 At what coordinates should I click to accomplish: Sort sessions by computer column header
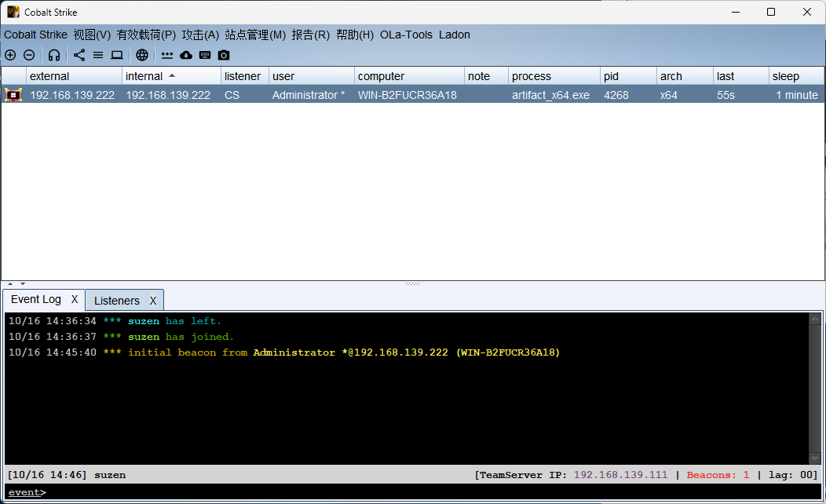pos(409,76)
